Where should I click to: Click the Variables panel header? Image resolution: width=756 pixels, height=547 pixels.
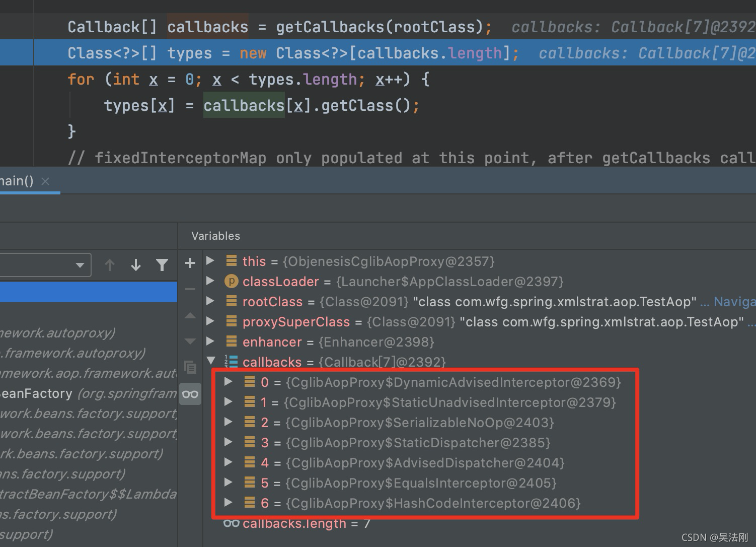216,236
